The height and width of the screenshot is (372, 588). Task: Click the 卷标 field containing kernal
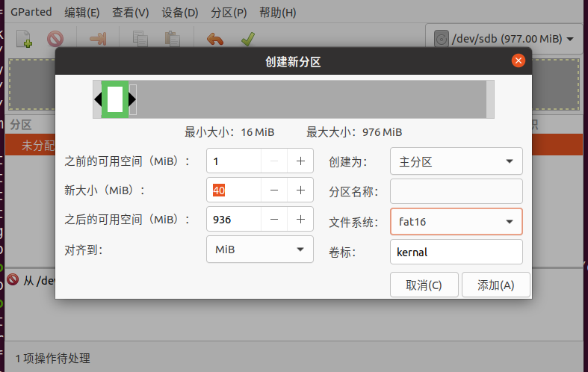tap(456, 252)
